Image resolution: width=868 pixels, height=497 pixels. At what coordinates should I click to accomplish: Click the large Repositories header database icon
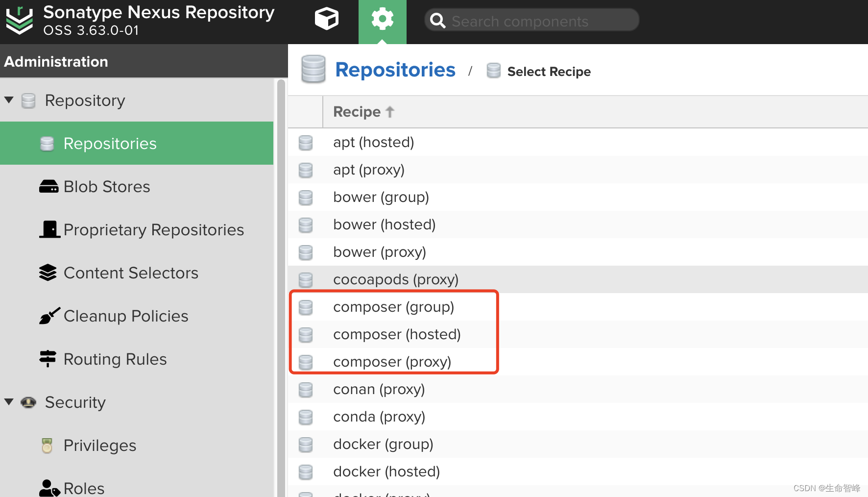tap(313, 69)
